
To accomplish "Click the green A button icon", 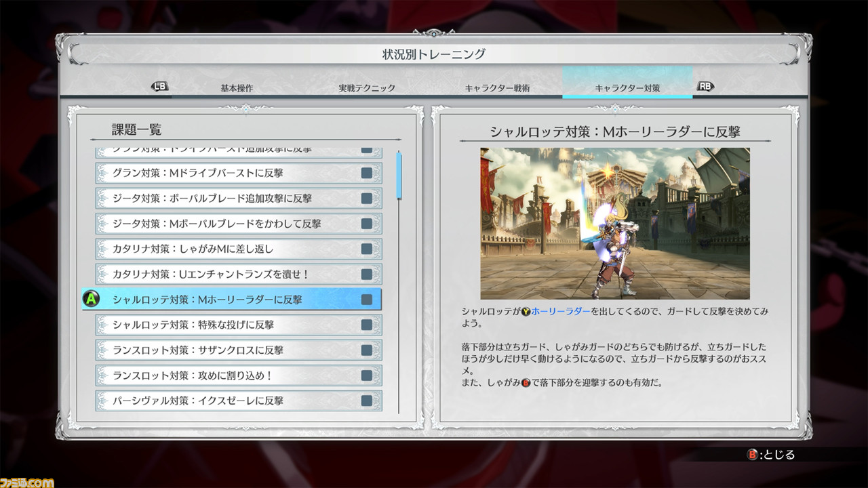I will point(91,299).
